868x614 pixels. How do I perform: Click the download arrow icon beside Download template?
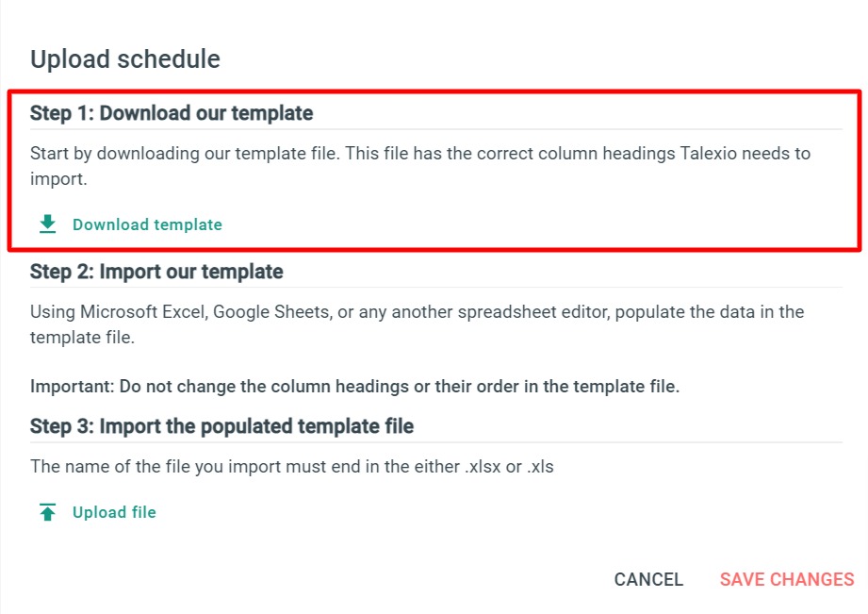pyautogui.click(x=45, y=224)
